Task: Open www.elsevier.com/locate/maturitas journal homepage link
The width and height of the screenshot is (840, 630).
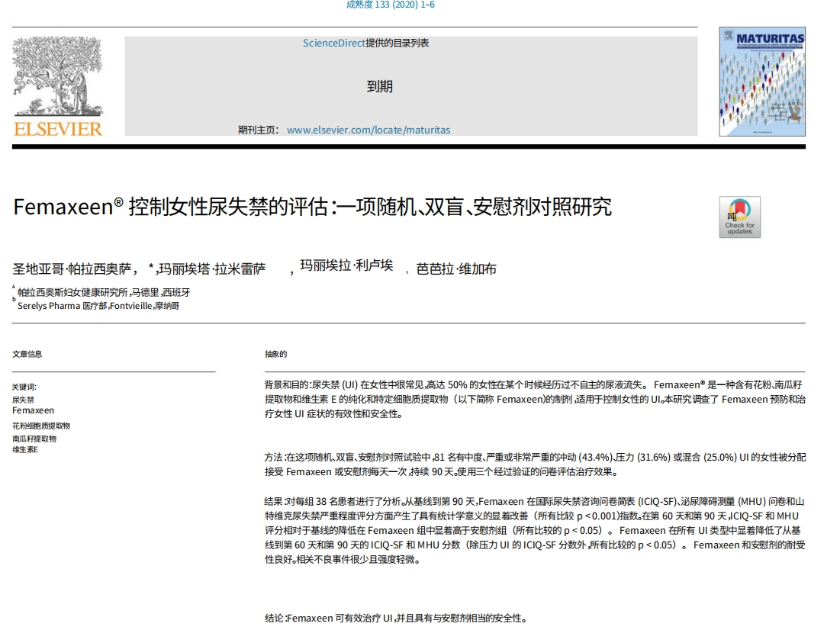Action: point(369,130)
